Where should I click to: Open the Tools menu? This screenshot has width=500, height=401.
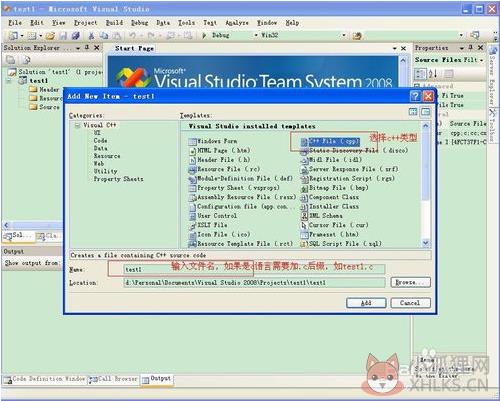pyautogui.click(x=186, y=23)
